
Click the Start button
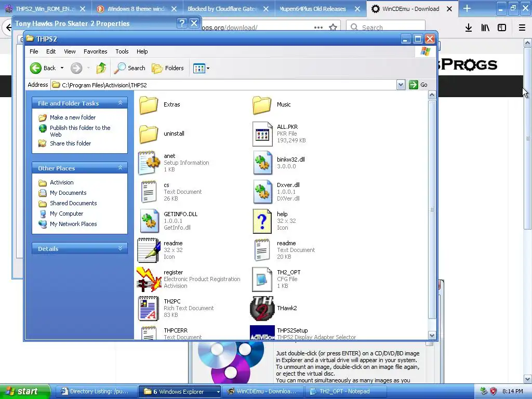[25, 392]
